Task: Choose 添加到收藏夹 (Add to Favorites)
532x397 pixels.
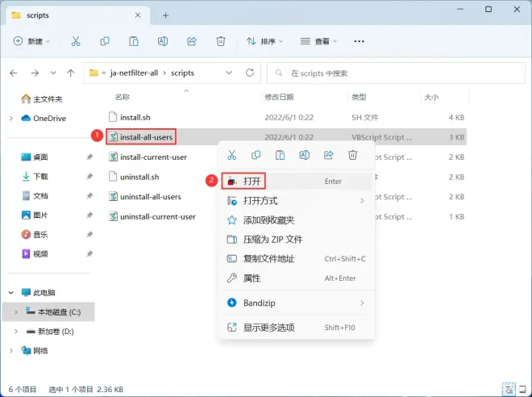Action: 297,220
